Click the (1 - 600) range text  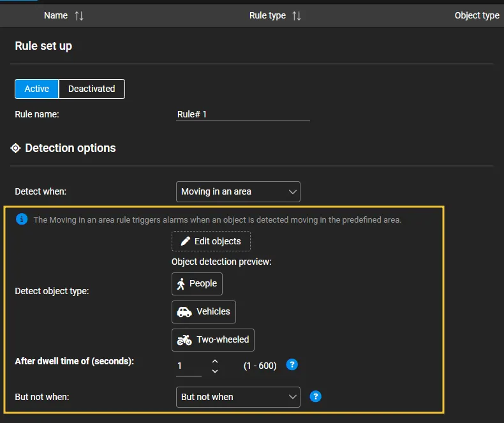[260, 366]
